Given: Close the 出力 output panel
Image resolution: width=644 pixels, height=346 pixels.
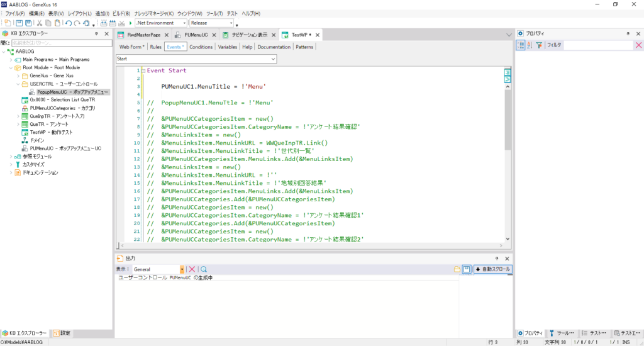Looking at the screenshot, I should point(508,259).
